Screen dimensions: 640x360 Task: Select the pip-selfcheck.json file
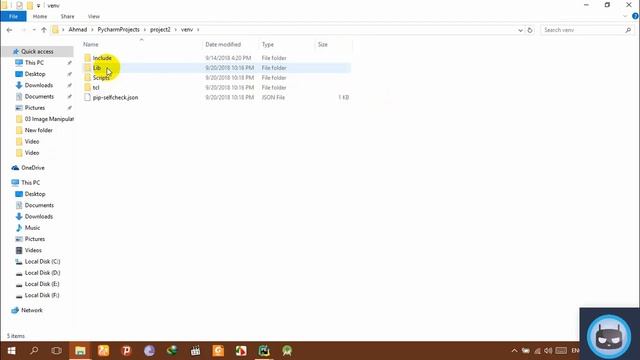tap(116, 97)
